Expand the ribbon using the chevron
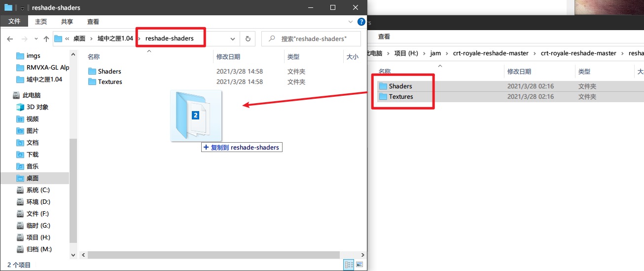The image size is (644, 271). (x=351, y=22)
